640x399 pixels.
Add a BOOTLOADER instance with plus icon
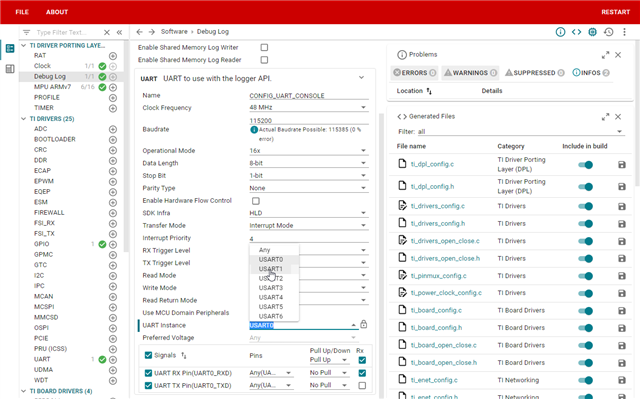pos(113,140)
